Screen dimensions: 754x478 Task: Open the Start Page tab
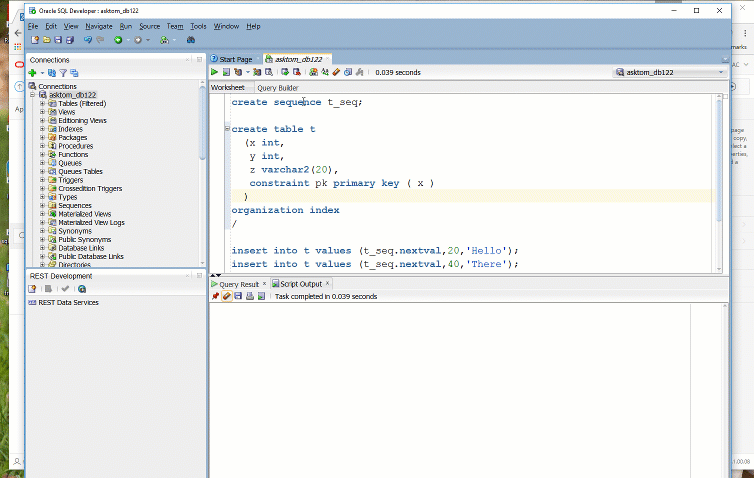pos(235,59)
